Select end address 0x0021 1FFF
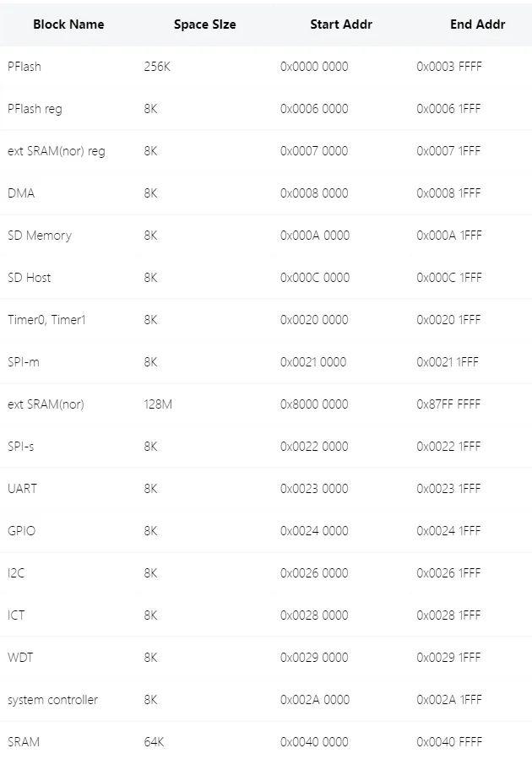 (x=448, y=362)
